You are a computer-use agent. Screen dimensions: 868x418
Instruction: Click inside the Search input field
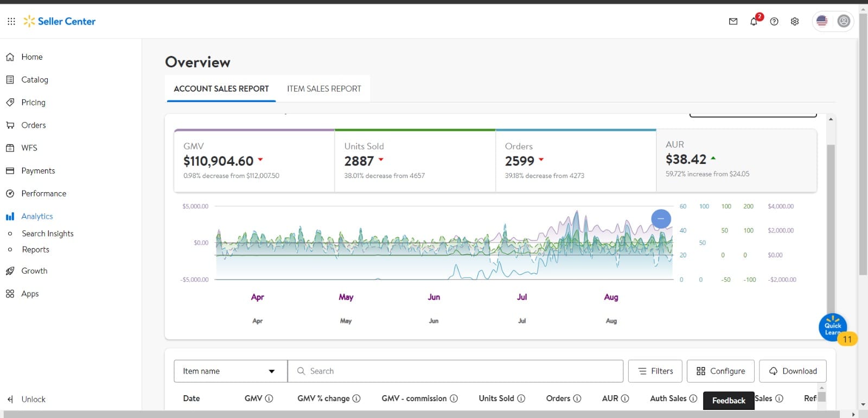(x=455, y=371)
